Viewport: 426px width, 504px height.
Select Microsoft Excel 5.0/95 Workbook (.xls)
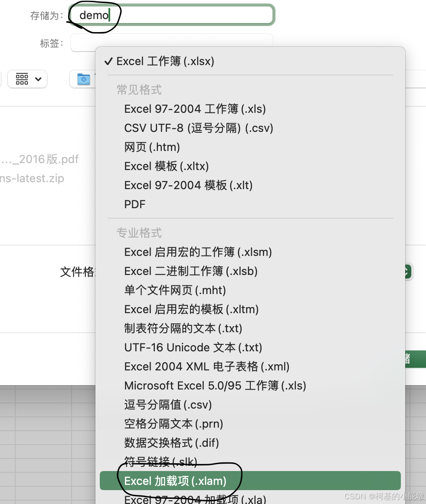tap(250, 386)
